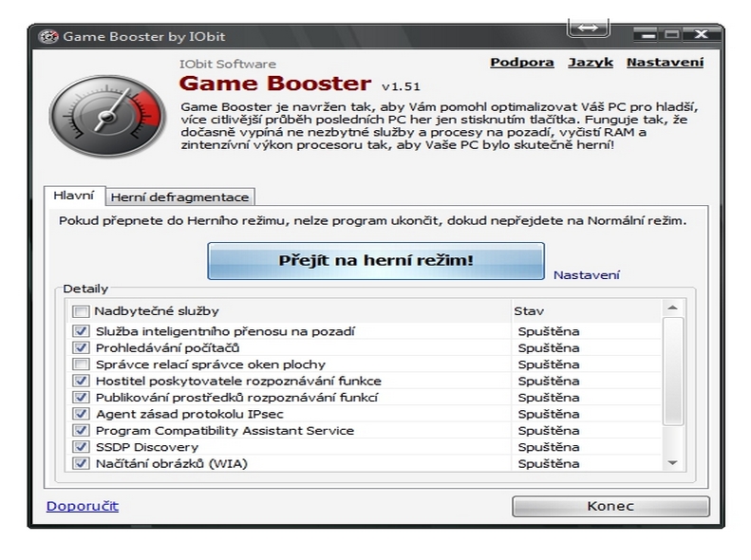Toggle the Nadbytečné služby header checkbox
Image resolution: width=751 pixels, height=560 pixels.
(81, 311)
